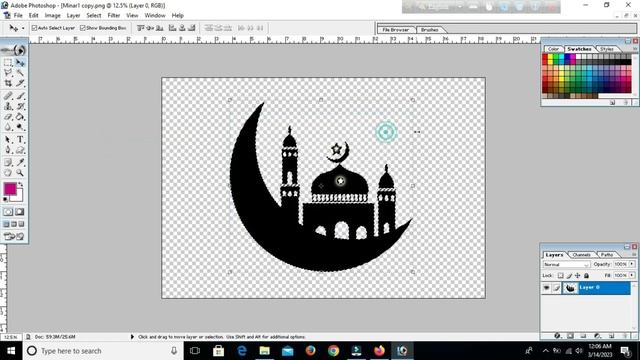Image resolution: width=640 pixels, height=360 pixels.
Task: Toggle lock position icon
Action: point(578,276)
